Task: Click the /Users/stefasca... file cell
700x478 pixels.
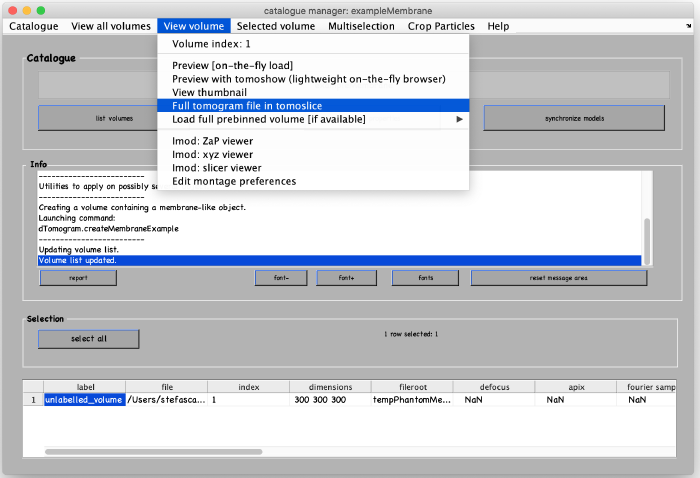Action: [167, 400]
